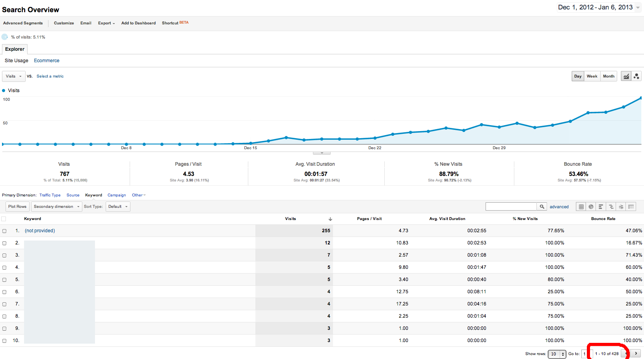Select the Term cloud view icon
This screenshot has width=644, height=359.
[621, 207]
